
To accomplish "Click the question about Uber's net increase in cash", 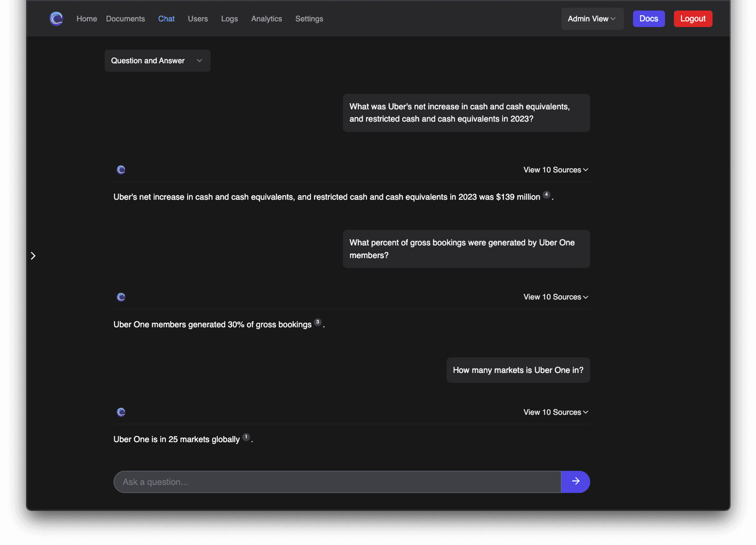I will point(466,113).
